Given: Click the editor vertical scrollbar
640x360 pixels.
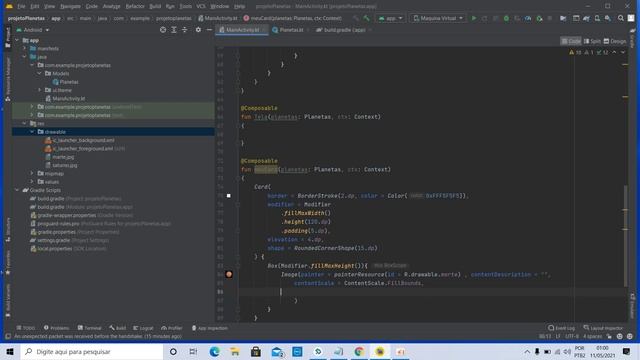Looking at the screenshot, I should pyautogui.click(x=625, y=236).
